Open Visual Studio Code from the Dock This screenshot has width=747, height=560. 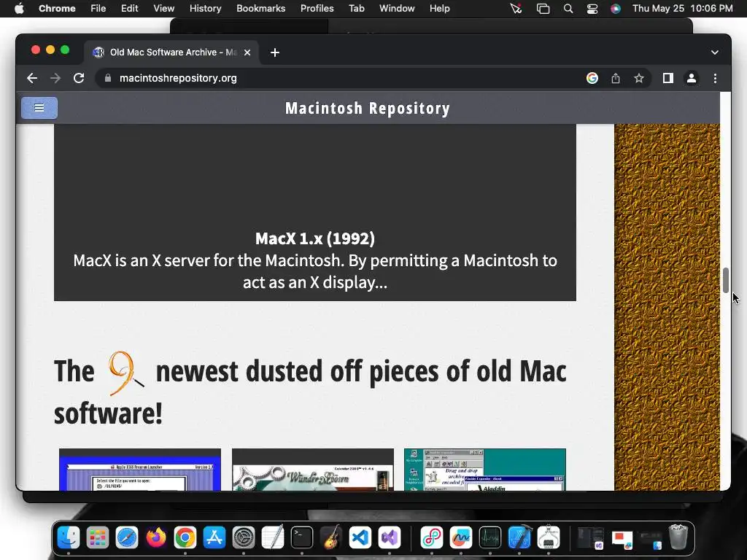[x=360, y=537]
